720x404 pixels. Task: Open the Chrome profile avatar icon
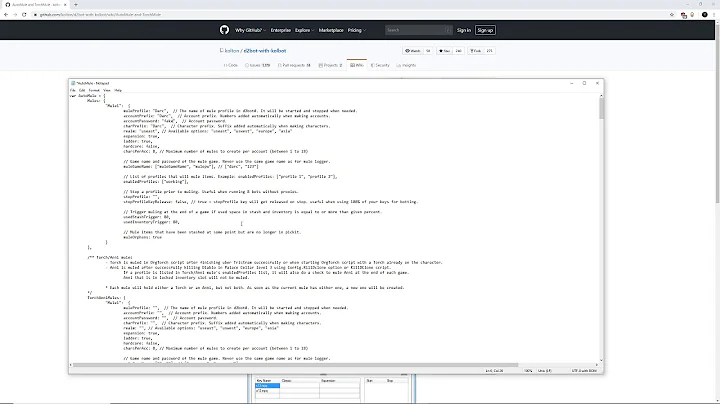(x=704, y=15)
